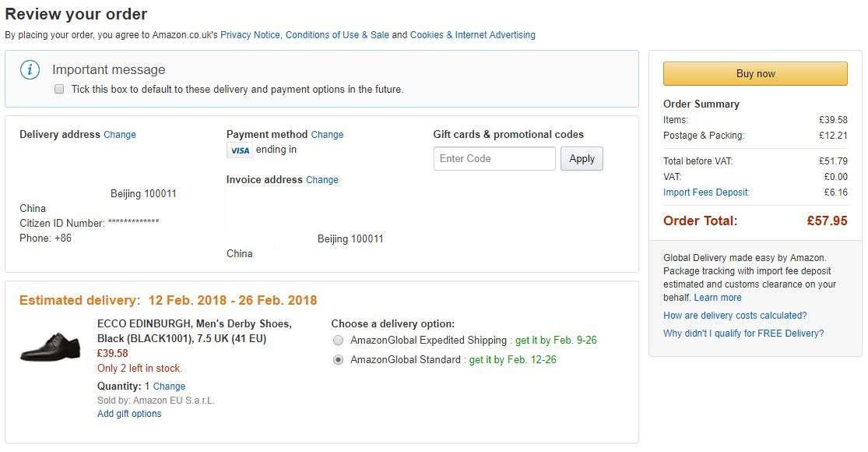The height and width of the screenshot is (452, 868).
Task: Click the ECCO shoe product thumbnail
Action: click(x=51, y=348)
